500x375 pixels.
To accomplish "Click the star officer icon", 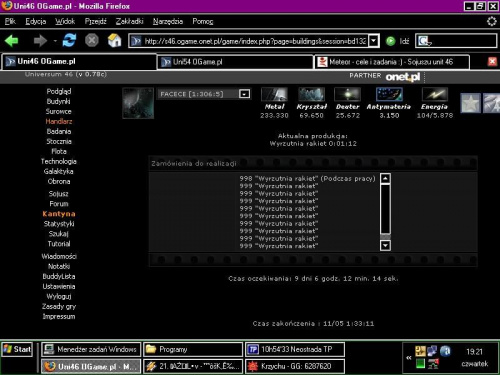I will coord(470,103).
